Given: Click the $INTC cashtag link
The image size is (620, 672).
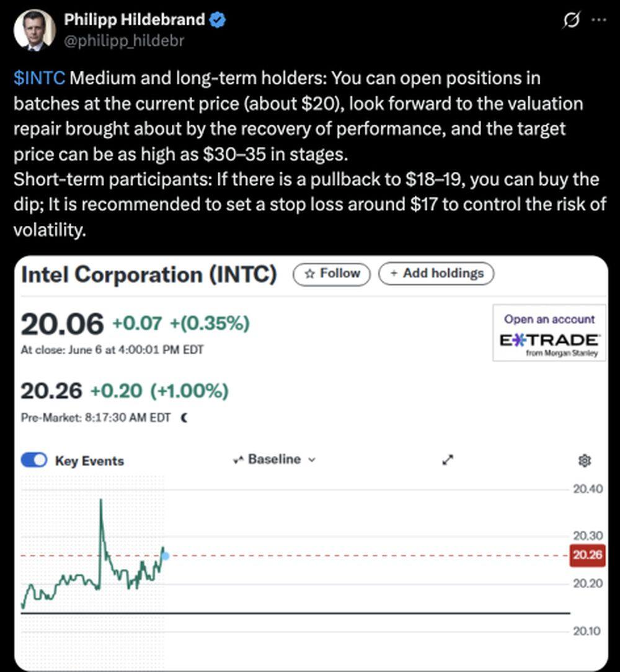Looking at the screenshot, I should coord(40,79).
